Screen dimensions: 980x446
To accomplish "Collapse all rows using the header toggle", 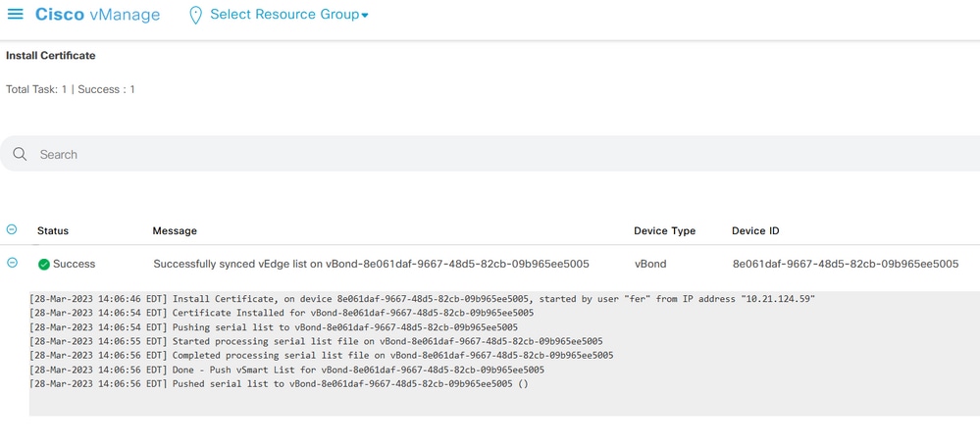I will (12, 229).
